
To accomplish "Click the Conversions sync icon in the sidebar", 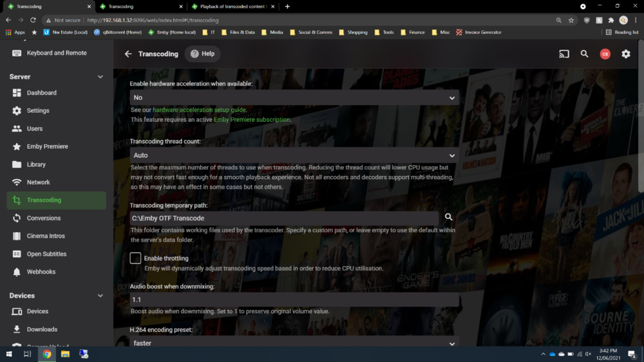I will pos(17,218).
